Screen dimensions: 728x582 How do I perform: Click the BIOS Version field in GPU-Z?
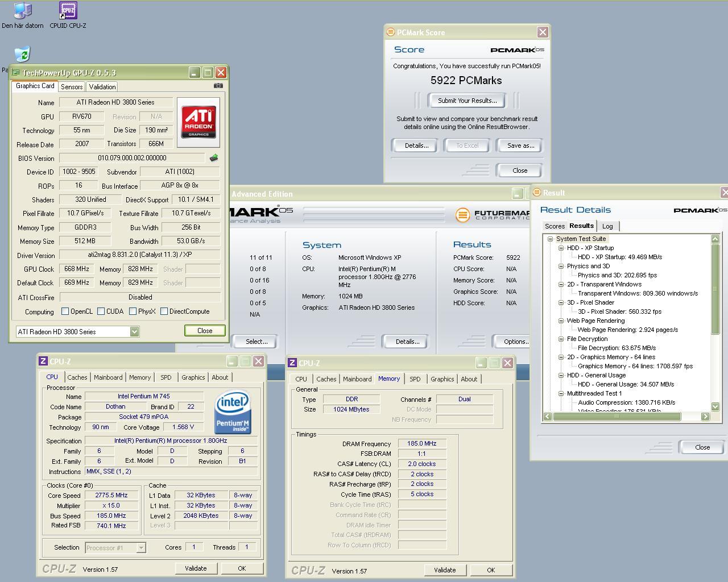coord(132,158)
